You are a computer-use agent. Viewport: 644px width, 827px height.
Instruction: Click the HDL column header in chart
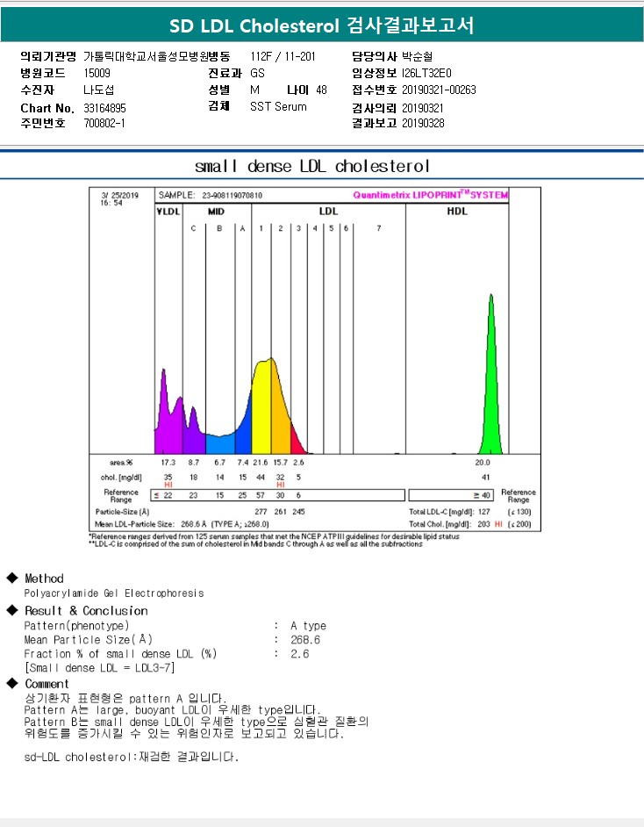pyautogui.click(x=457, y=211)
